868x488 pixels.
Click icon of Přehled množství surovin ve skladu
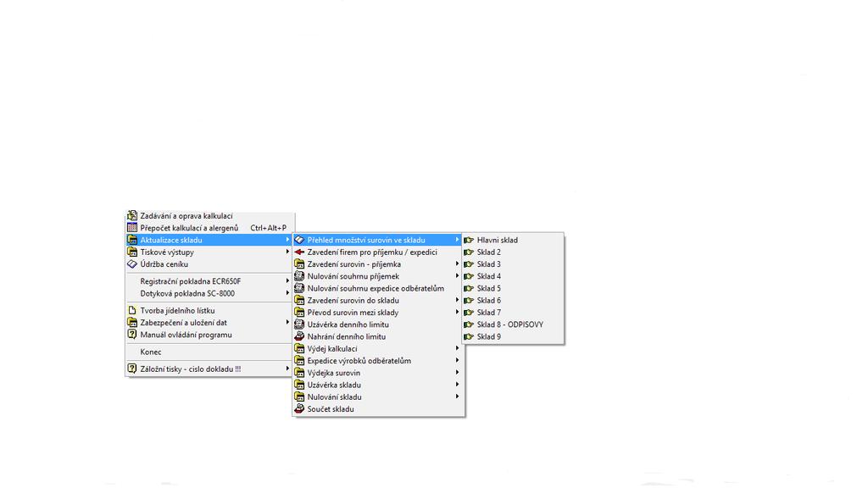point(299,240)
